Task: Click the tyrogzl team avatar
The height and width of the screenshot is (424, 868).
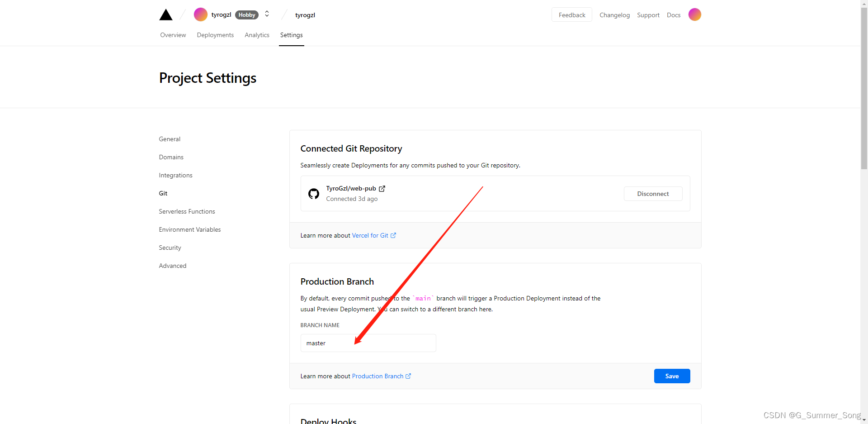Action: tap(201, 14)
